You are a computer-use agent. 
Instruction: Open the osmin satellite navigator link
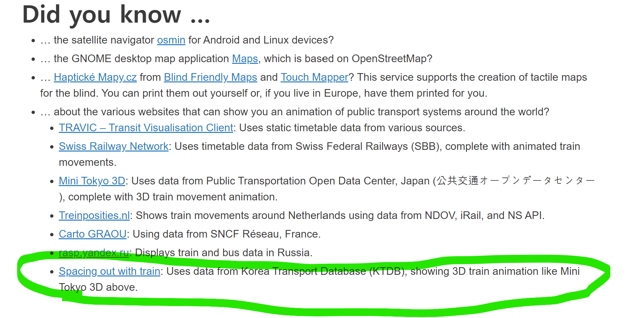tap(171, 40)
